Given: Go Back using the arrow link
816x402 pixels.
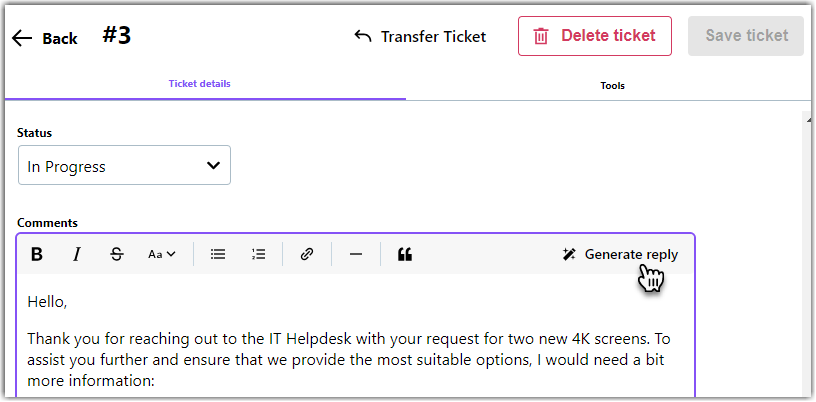Looking at the screenshot, I should pyautogui.click(x=44, y=38).
